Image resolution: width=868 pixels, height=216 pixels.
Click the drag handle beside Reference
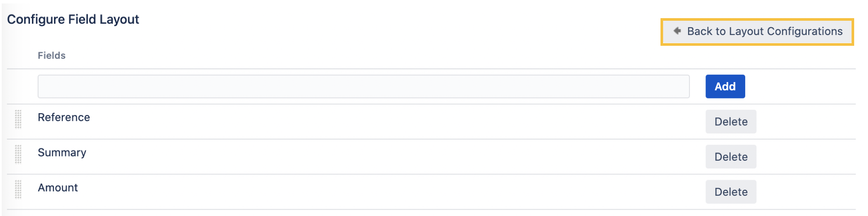pyautogui.click(x=18, y=119)
